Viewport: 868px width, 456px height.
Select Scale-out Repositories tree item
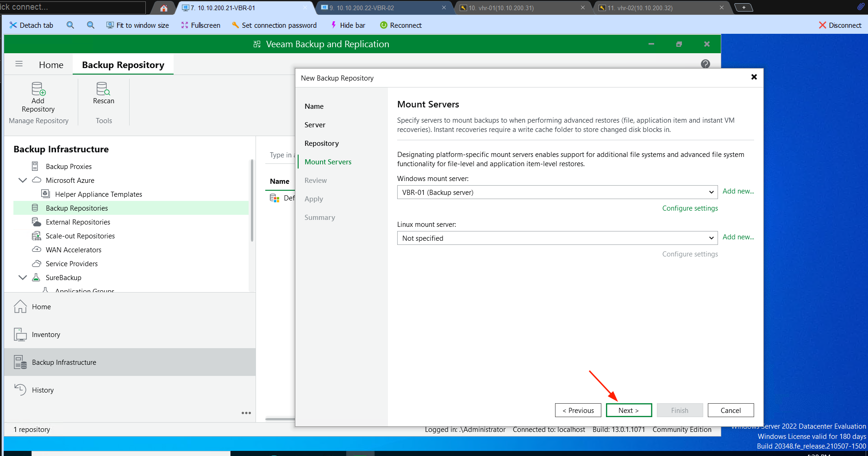click(131, 236)
